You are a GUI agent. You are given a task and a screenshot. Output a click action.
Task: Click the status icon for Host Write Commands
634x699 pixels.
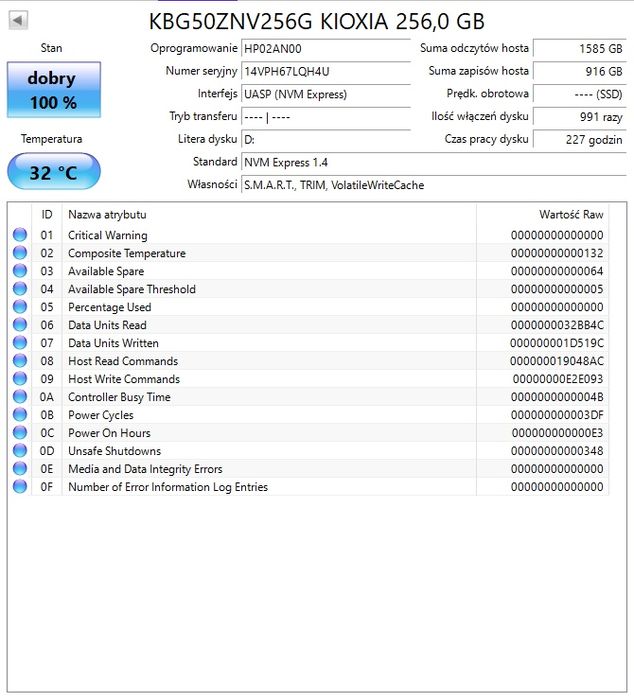[x=20, y=378]
